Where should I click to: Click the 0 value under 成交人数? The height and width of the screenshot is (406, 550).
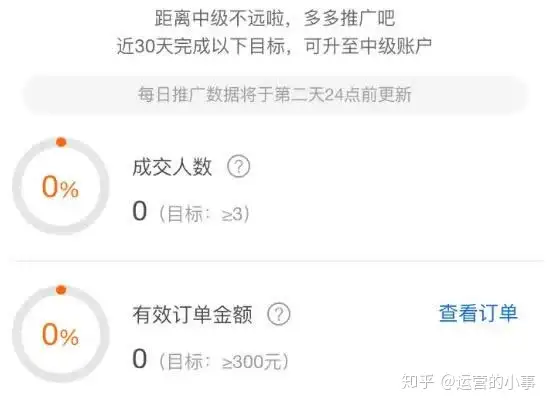point(139,211)
